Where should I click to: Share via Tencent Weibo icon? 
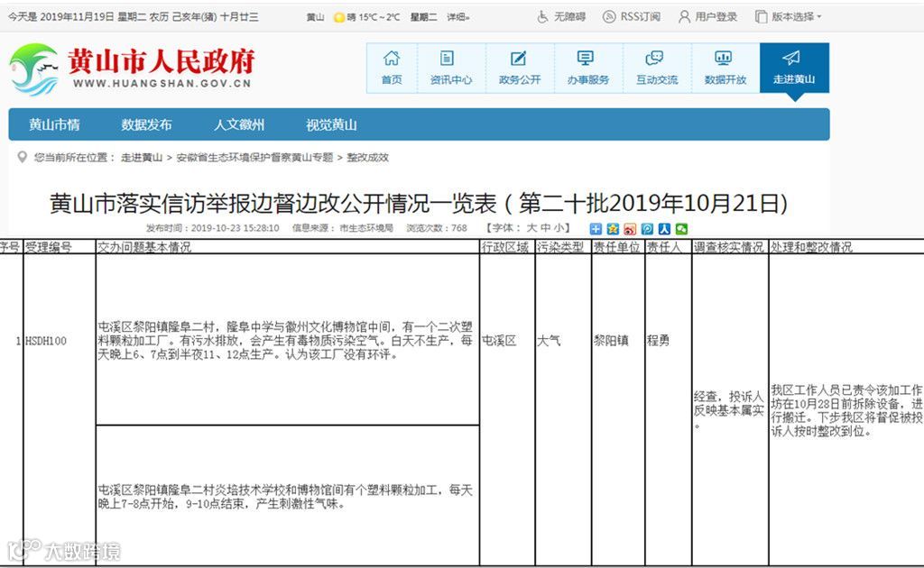647,229
